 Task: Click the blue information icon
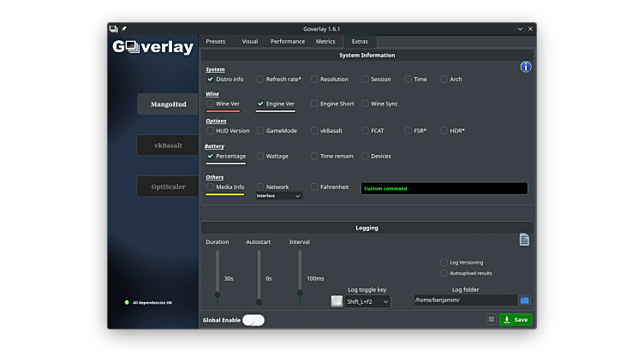(526, 67)
